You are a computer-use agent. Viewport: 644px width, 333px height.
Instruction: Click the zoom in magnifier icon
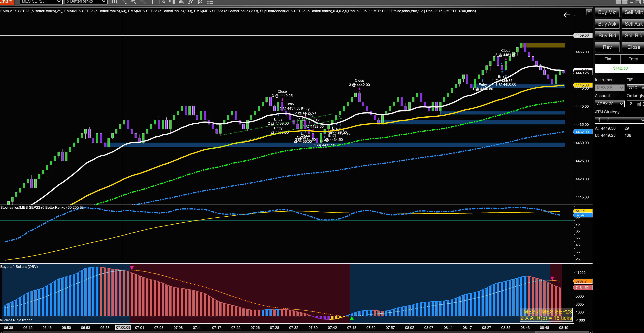pos(134,2)
